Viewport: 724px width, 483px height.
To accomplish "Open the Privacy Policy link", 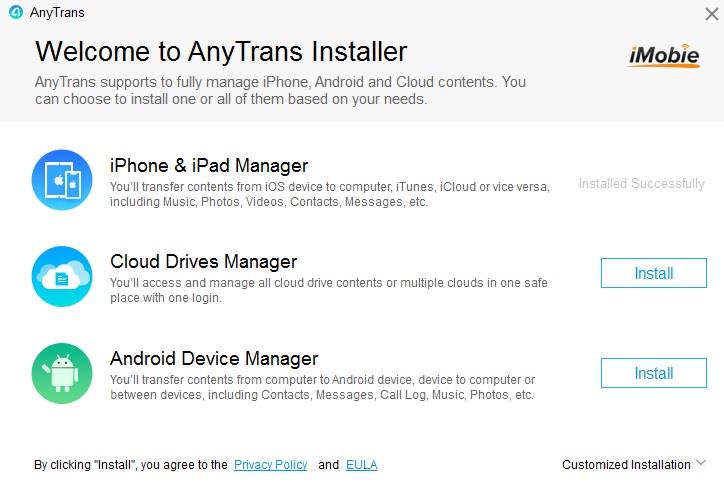I will (x=271, y=465).
